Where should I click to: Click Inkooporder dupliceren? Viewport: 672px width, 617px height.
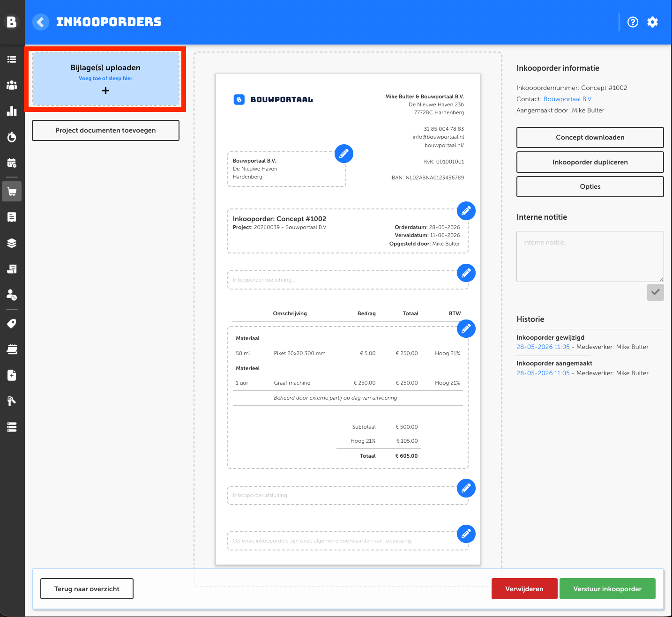click(x=590, y=162)
